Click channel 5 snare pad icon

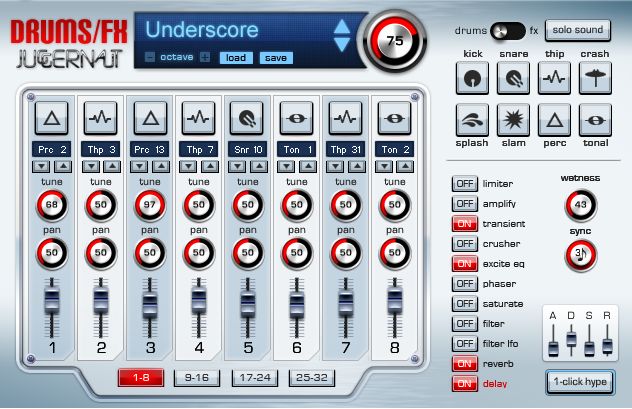click(247, 118)
